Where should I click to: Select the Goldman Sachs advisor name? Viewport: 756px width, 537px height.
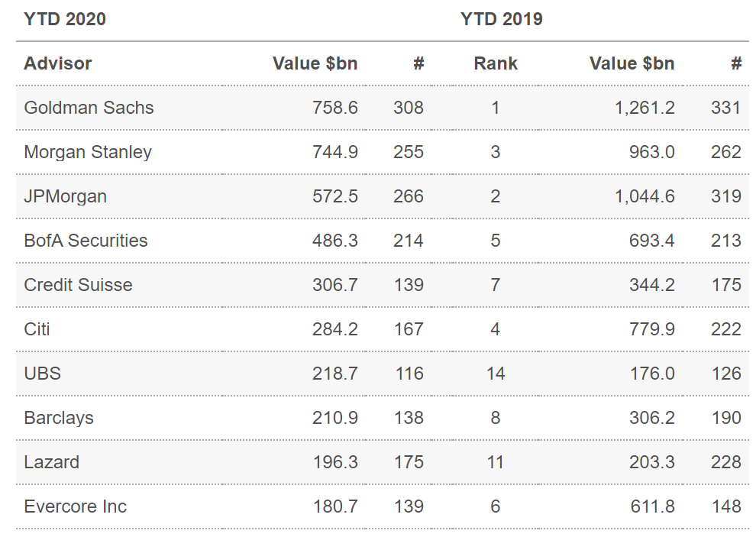(x=89, y=108)
